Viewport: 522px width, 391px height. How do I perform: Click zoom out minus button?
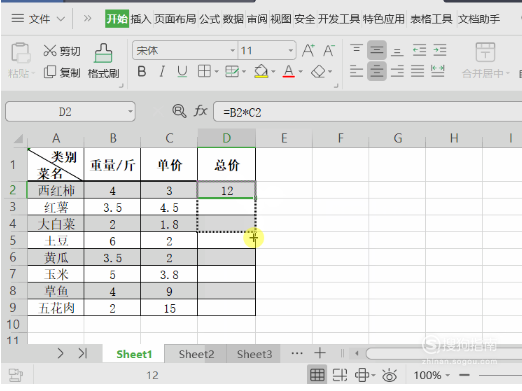coord(464,375)
